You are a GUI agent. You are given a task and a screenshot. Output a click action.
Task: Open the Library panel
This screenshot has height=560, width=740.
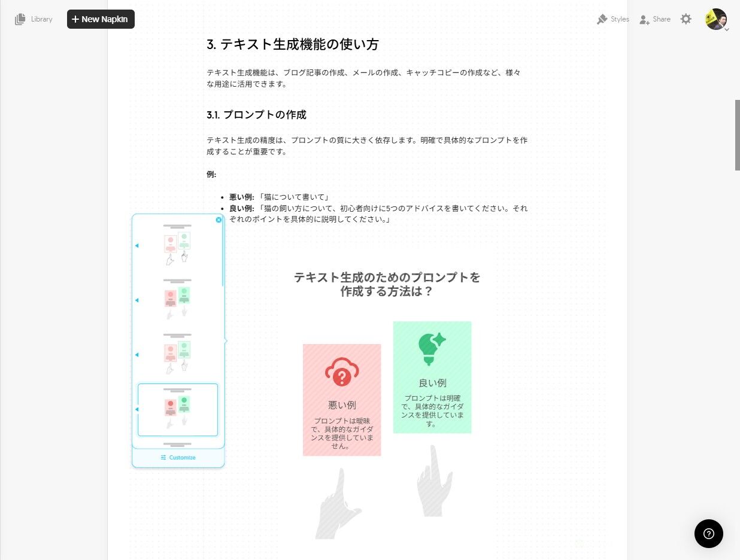tap(34, 19)
